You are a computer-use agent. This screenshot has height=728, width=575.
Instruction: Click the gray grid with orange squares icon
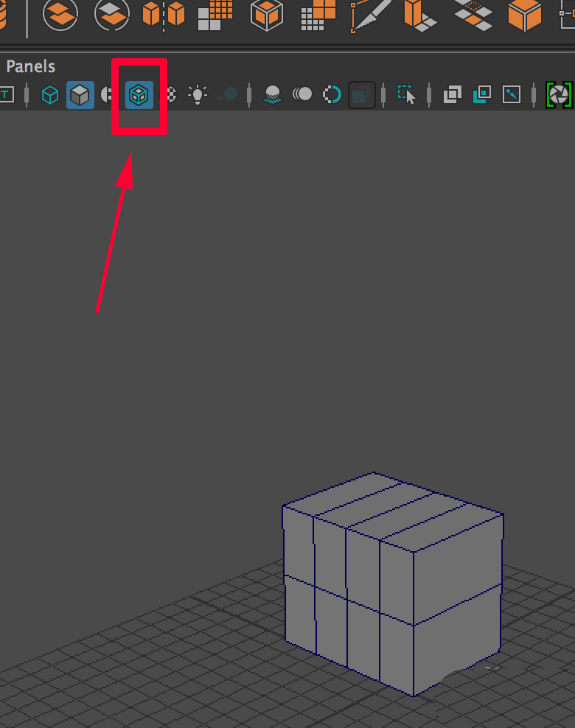click(x=318, y=14)
